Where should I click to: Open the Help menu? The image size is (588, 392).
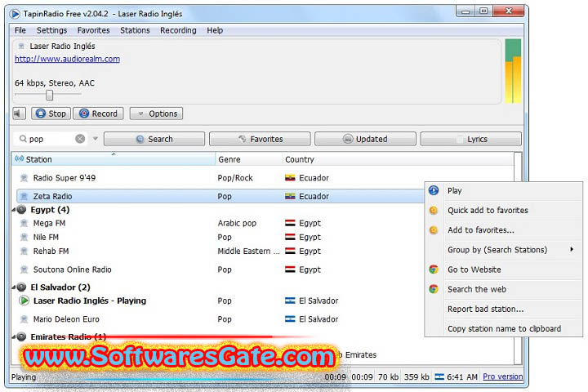tap(215, 30)
